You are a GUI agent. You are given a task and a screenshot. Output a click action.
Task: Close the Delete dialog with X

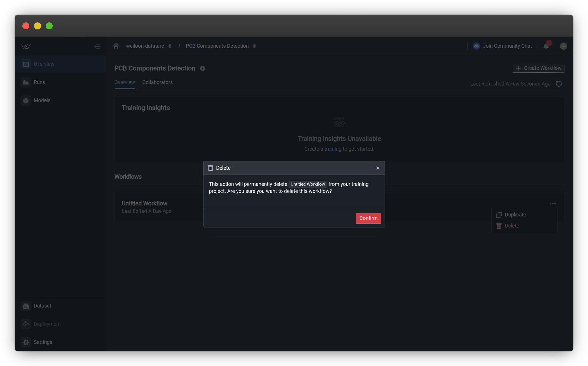click(x=378, y=168)
